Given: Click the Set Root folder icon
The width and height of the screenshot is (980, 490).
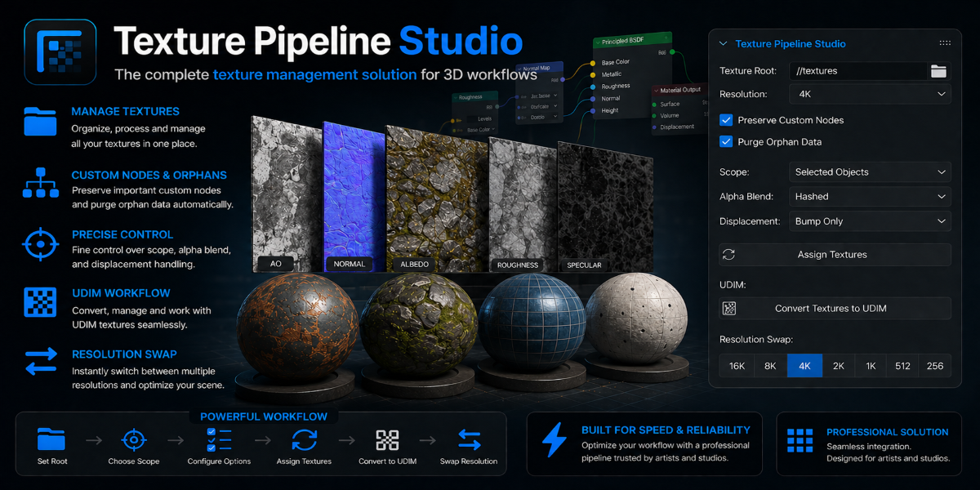Looking at the screenshot, I should coord(51,439).
